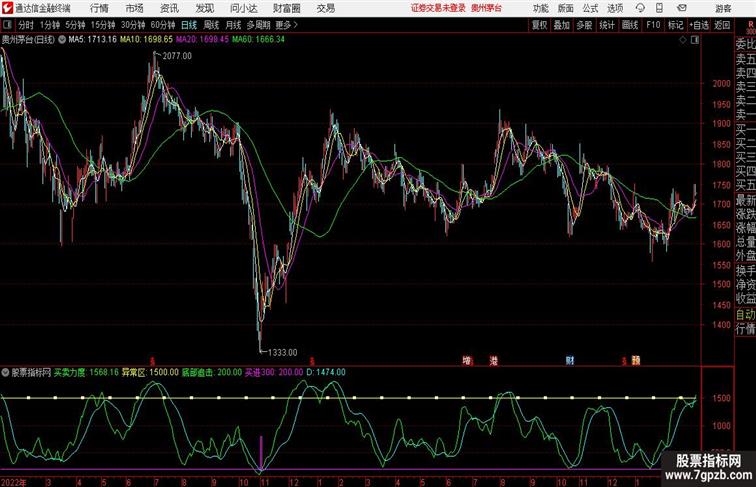Click the 游客 guest account label
The image size is (756, 487).
point(723,8)
